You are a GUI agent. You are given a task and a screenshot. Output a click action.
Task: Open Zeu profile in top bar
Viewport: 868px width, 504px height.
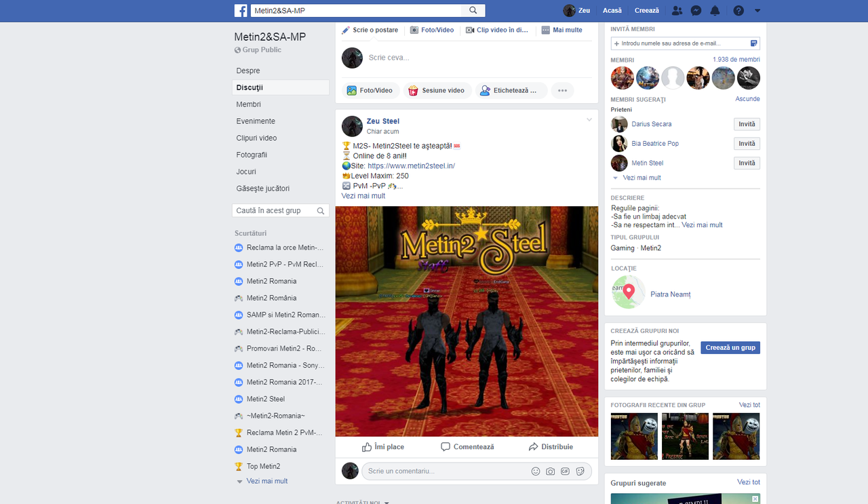(576, 10)
